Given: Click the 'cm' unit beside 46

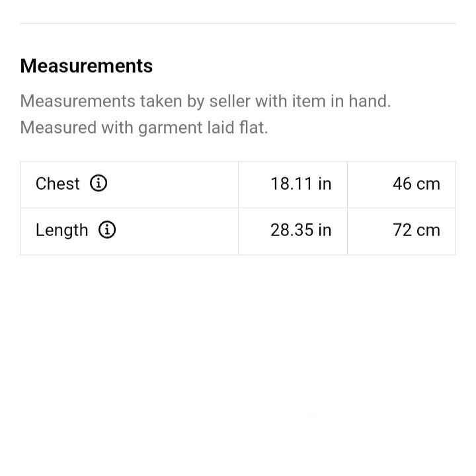Looking at the screenshot, I should coord(428,184).
